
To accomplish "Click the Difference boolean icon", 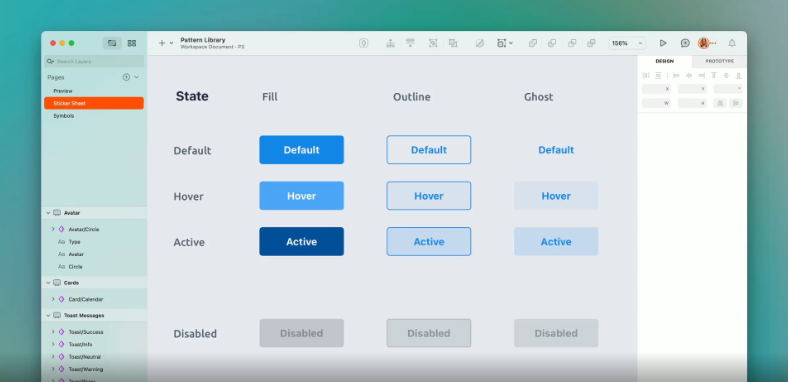I will [592, 43].
